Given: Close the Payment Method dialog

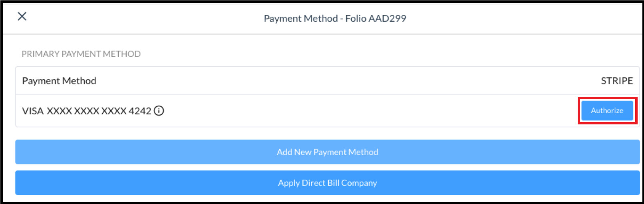Looking at the screenshot, I should tap(22, 16).
